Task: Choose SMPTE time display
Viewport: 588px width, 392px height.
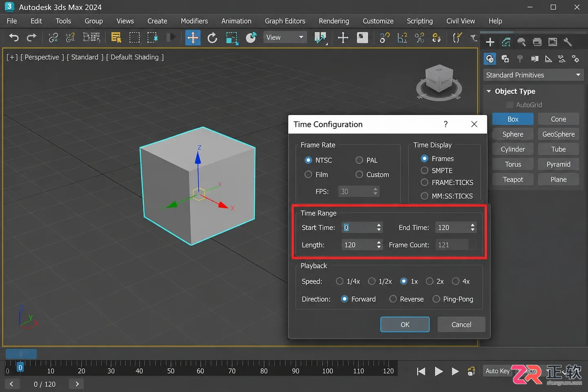Action: (x=437, y=170)
